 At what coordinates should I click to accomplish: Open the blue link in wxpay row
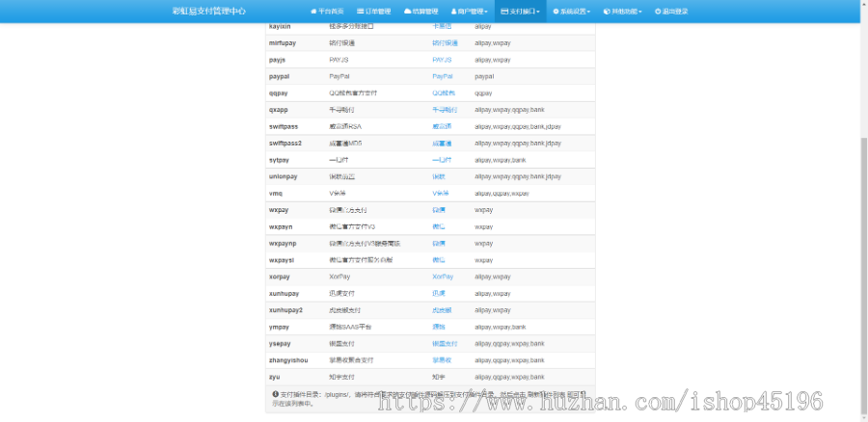click(x=439, y=210)
